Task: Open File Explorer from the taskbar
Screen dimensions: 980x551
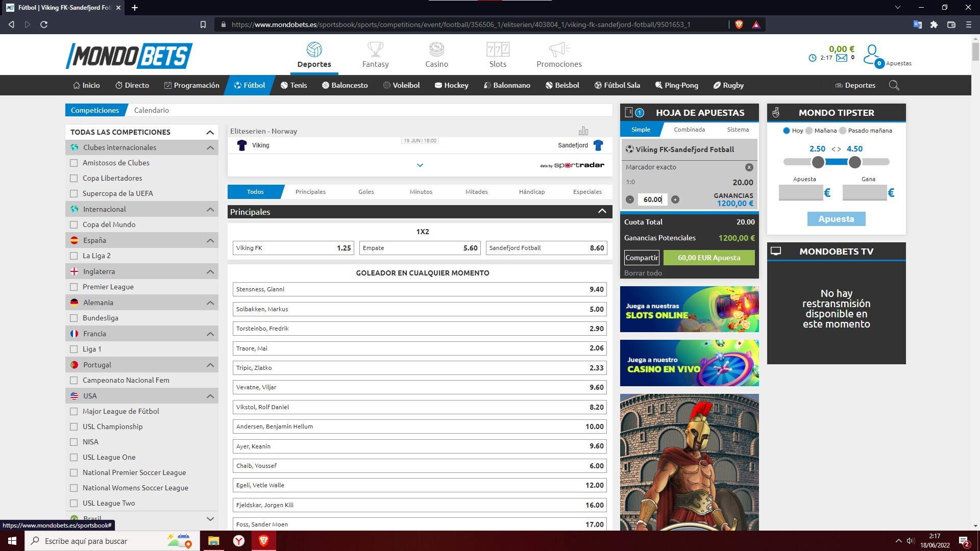Action: [x=214, y=541]
